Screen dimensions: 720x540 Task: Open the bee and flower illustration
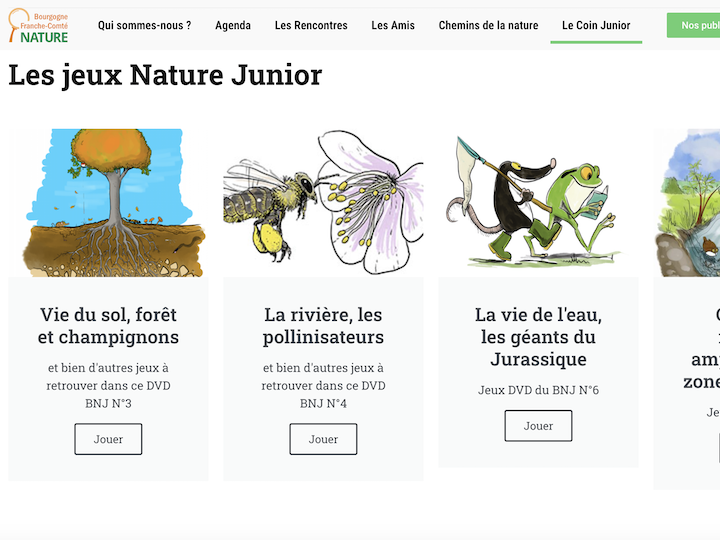point(323,202)
